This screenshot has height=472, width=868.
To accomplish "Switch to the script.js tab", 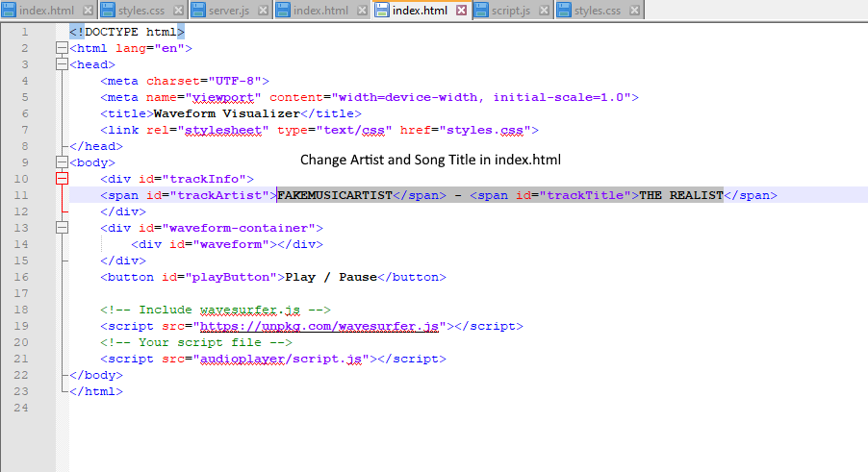I will 512,11.
